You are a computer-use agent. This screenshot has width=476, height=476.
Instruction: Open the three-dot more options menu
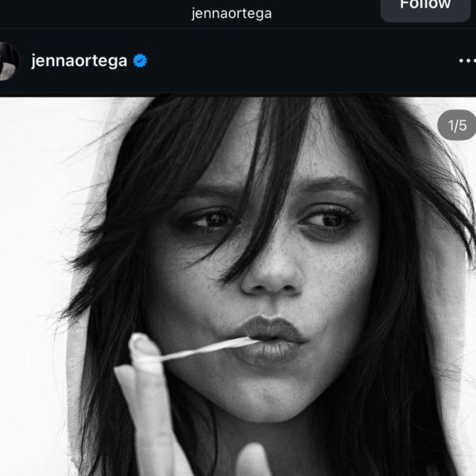(x=468, y=61)
